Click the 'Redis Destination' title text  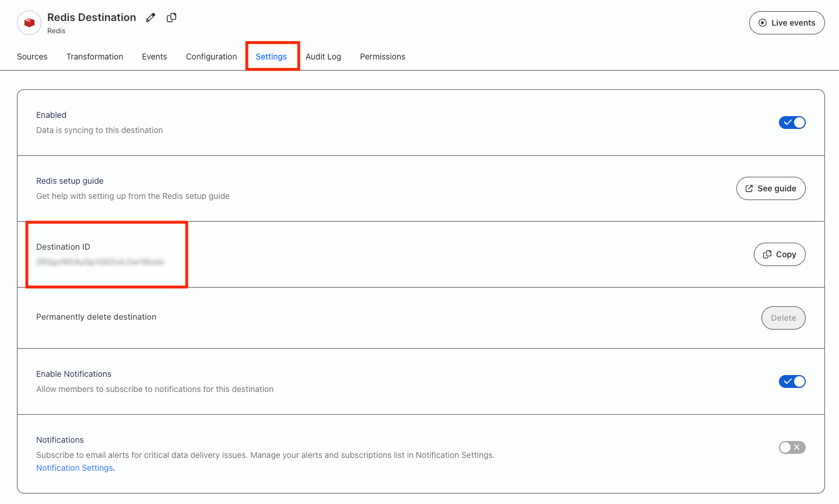click(x=92, y=17)
